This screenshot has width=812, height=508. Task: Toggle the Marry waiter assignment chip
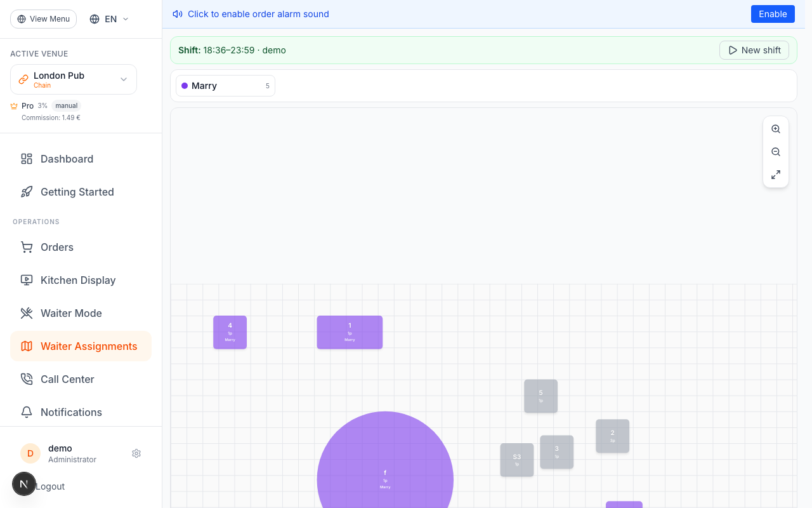pyautogui.click(x=225, y=85)
